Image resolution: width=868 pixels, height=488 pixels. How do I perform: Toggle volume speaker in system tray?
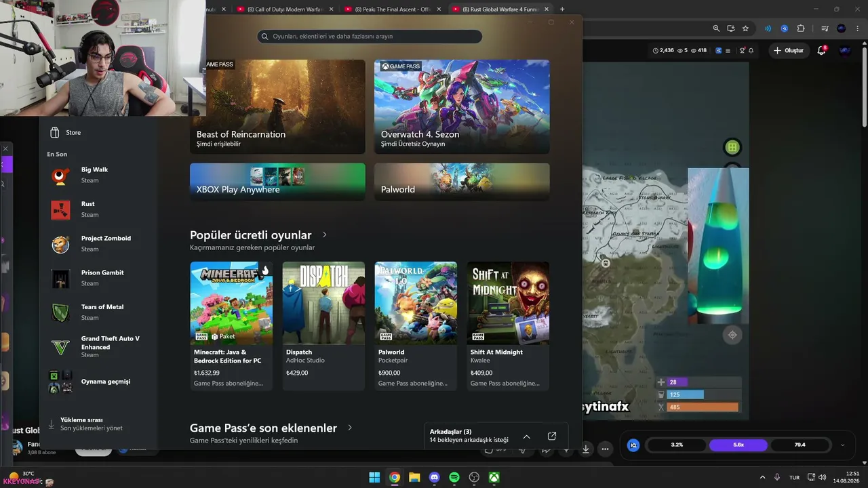(x=822, y=477)
